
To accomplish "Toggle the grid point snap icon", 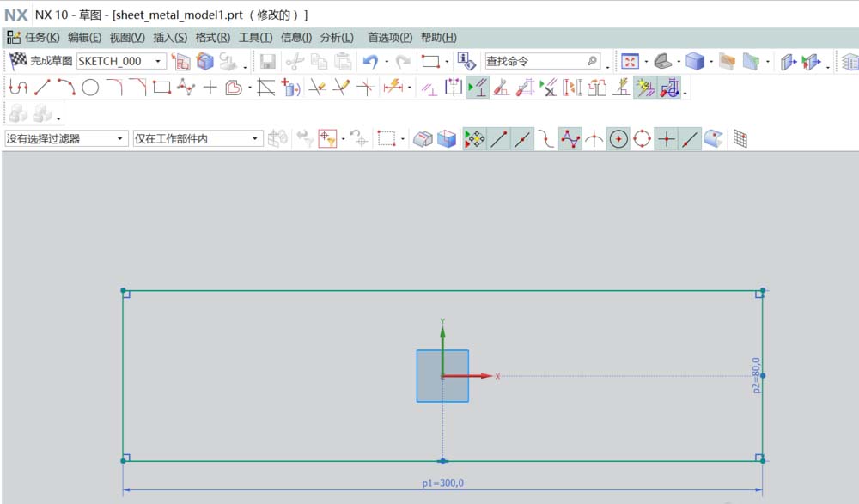I will [x=740, y=139].
